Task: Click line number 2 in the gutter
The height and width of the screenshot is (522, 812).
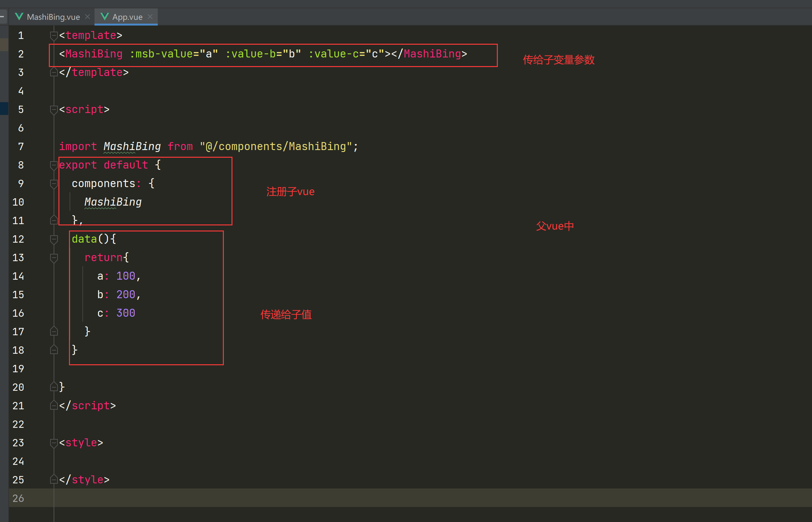Action: (21, 54)
